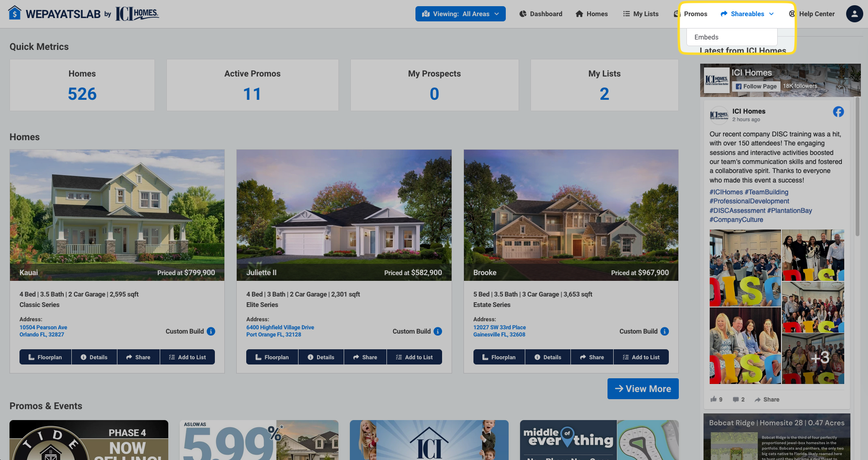View Details for the Brooke home
The height and width of the screenshot is (460, 868).
[548, 357]
